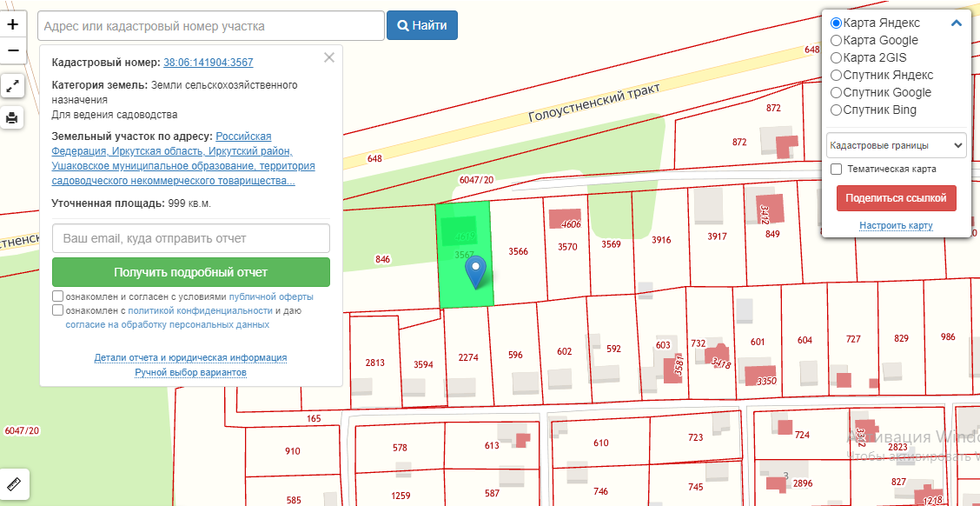This screenshot has height=506, width=980.
Task: Open the ruler measurement tool
Action: tap(13, 483)
